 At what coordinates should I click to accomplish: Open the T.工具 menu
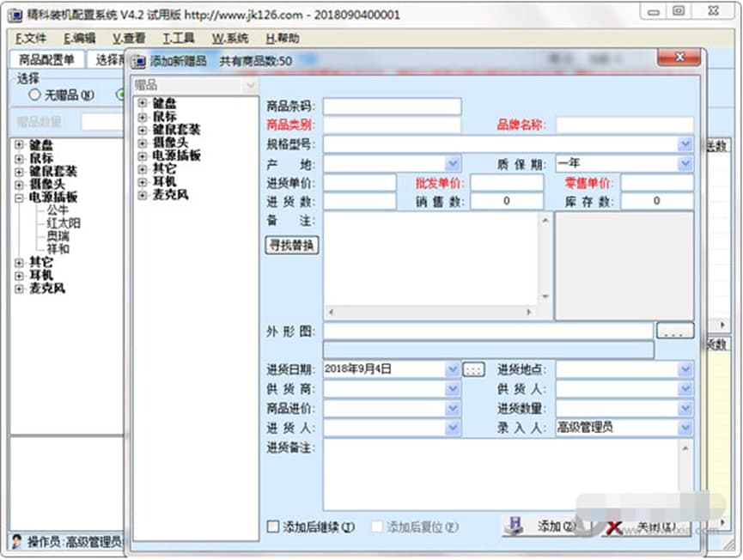[x=179, y=38]
